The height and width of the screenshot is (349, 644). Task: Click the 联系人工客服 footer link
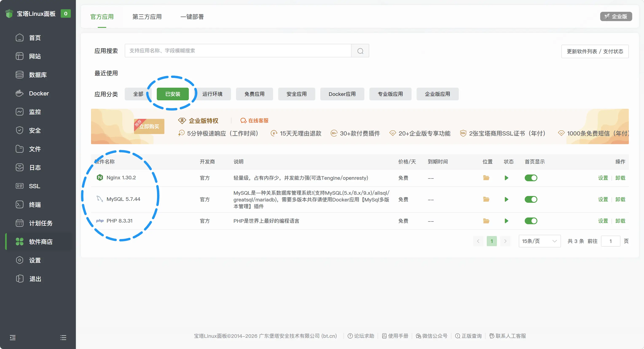point(508,336)
